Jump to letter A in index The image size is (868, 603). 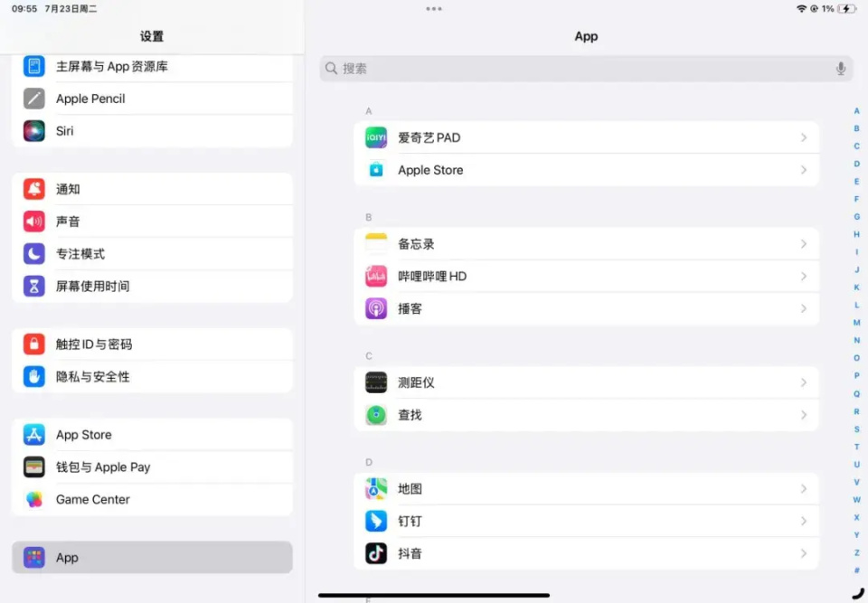(856, 110)
